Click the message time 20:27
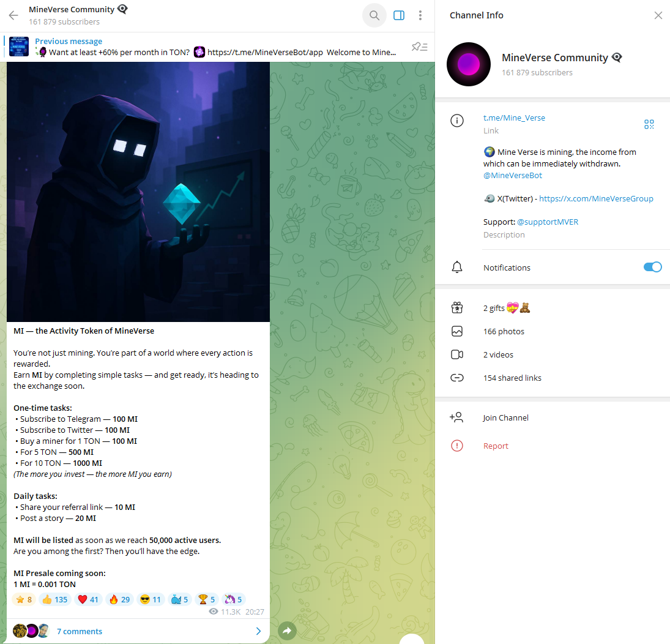The image size is (670, 644). point(255,612)
